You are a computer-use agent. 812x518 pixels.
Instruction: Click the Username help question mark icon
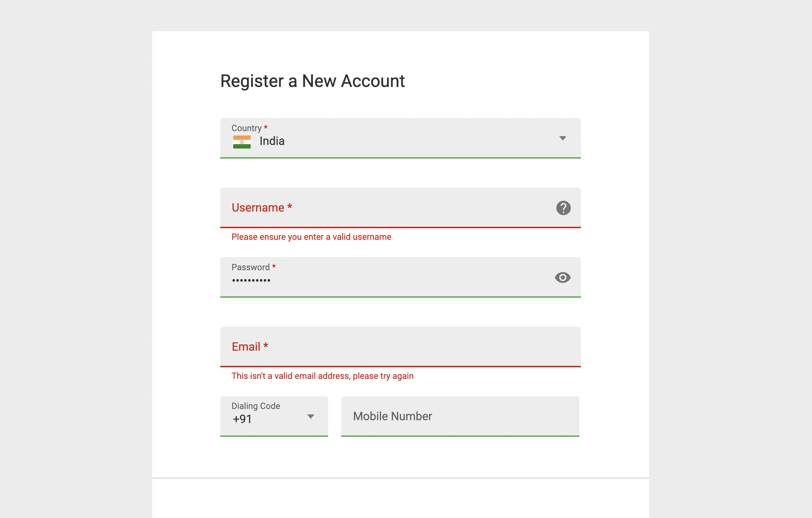tap(563, 207)
